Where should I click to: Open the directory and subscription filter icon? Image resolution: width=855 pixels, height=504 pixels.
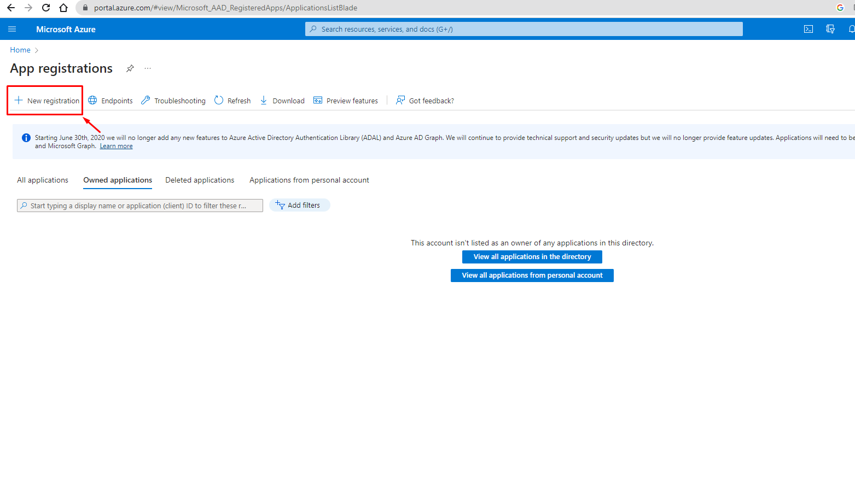(x=830, y=29)
